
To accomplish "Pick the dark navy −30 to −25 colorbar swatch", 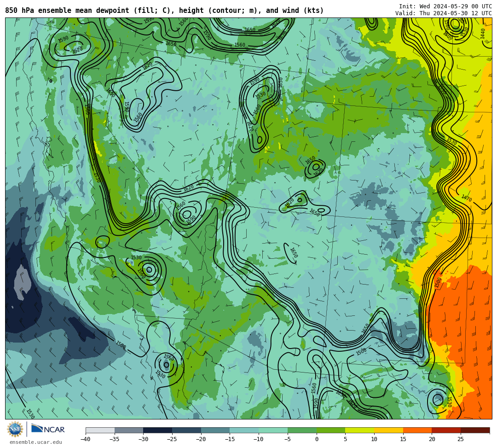I will pos(158,430).
